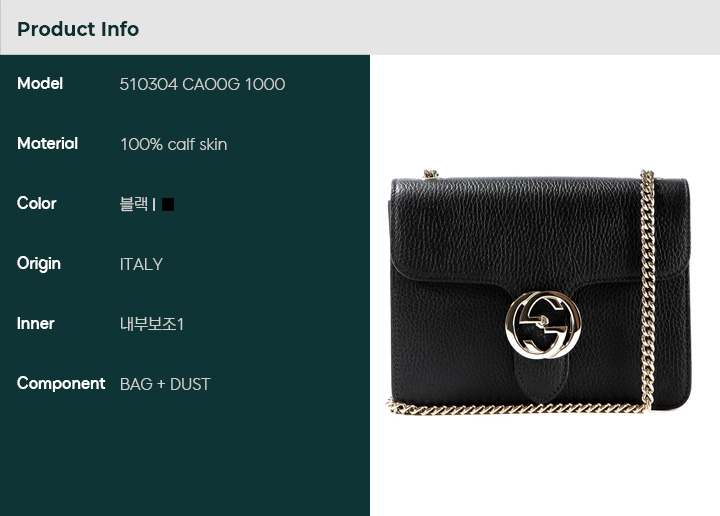Click the leather tab under the clasp
The height and width of the screenshot is (516, 720).
click(542, 379)
